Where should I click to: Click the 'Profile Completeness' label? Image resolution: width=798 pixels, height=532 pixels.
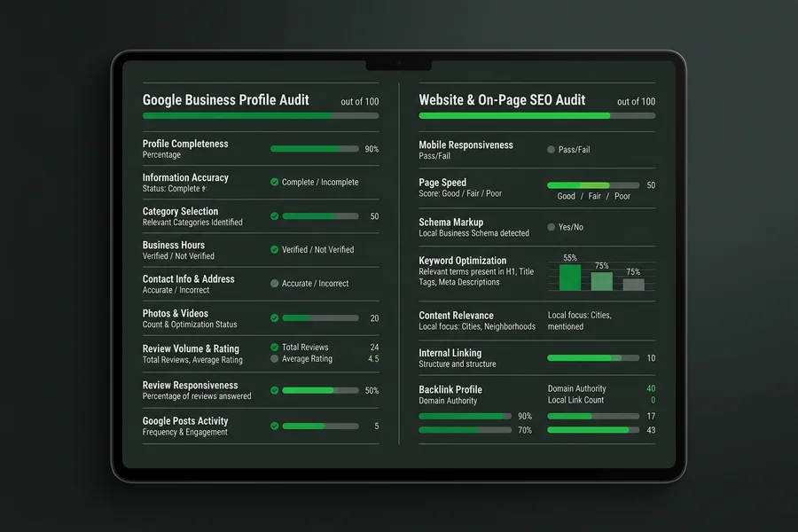click(185, 144)
